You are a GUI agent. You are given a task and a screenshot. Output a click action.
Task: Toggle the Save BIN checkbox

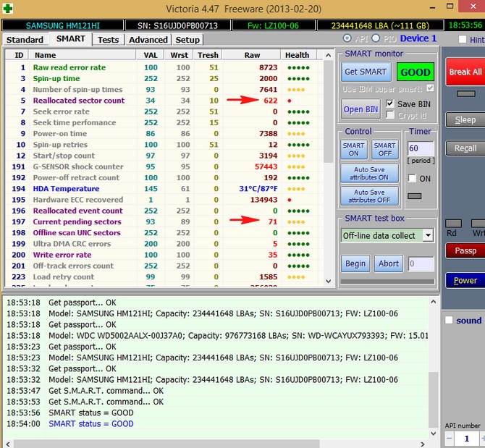coord(391,104)
